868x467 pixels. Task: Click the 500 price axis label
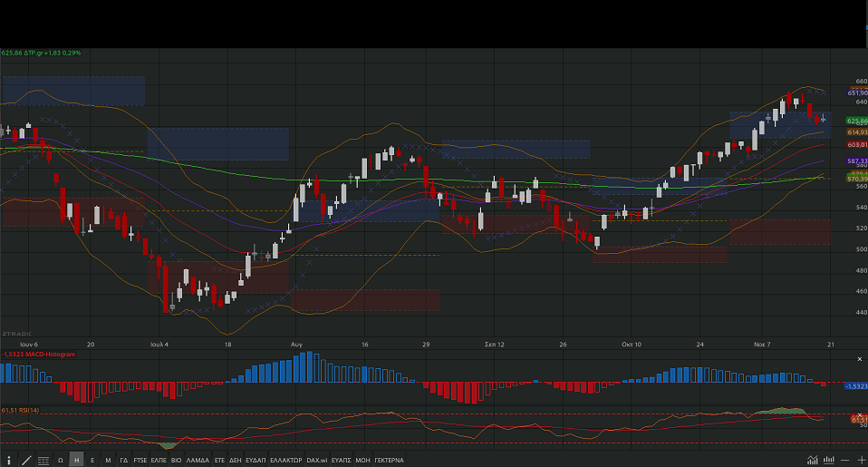point(862,249)
